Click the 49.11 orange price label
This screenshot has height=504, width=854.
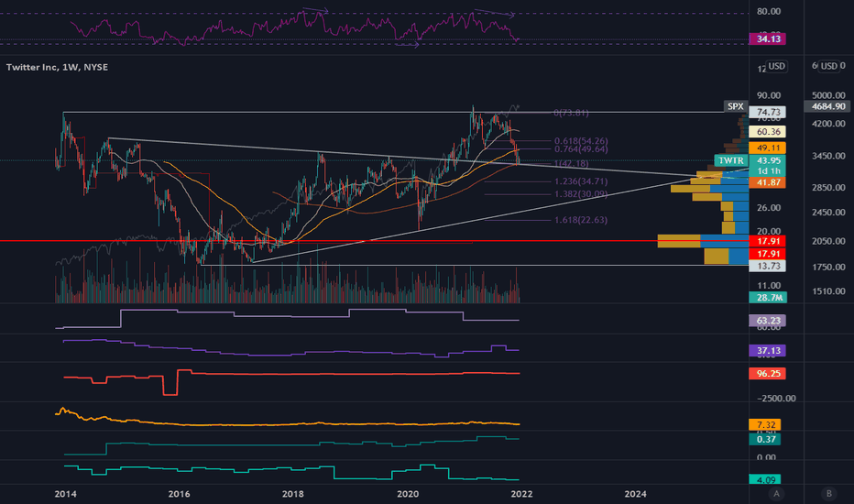(767, 148)
